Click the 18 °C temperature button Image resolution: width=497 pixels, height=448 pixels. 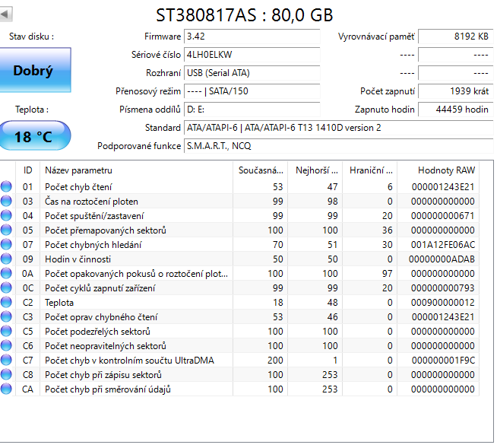click(35, 136)
